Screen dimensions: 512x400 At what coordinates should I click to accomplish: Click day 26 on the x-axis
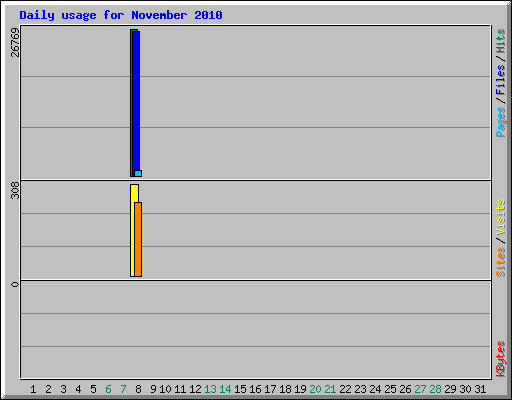click(x=405, y=389)
